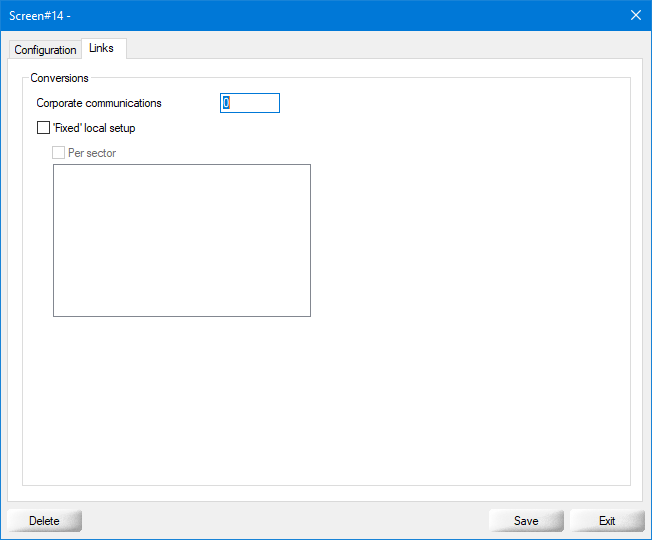Switch to the Configuration tab
Screen dimensions: 652x540
(45, 50)
